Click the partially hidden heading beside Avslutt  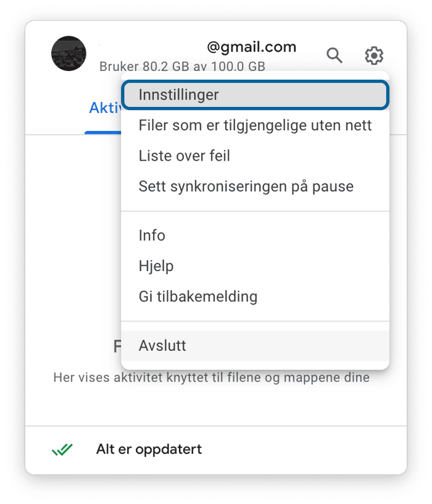coord(117,346)
